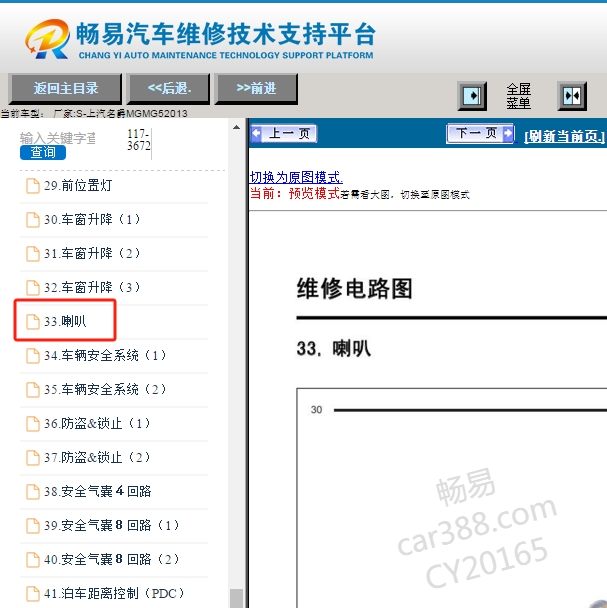The image size is (607, 608).
Task: Select 33.喇叭 entry
Action: pyautogui.click(x=65, y=321)
